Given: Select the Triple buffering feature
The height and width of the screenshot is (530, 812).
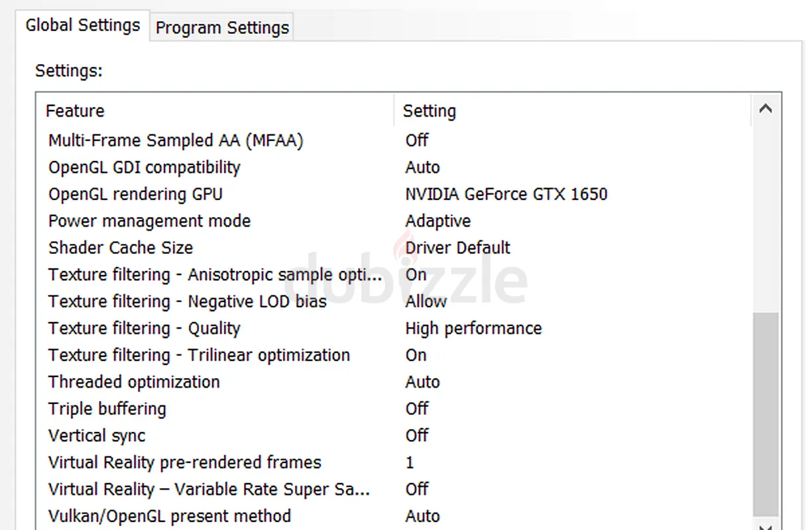Looking at the screenshot, I should click(107, 409).
